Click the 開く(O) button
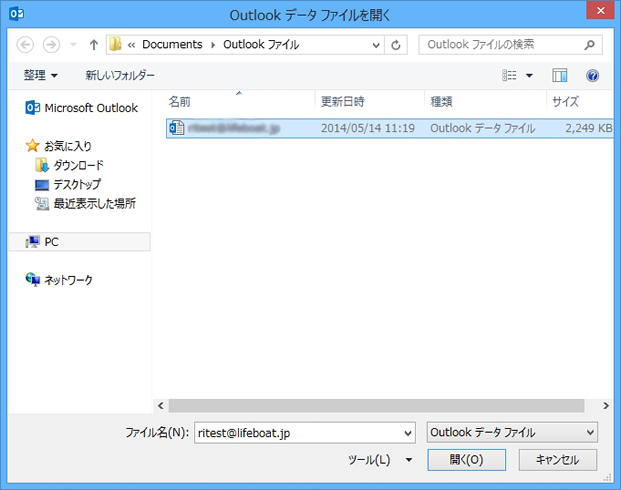The width and height of the screenshot is (621, 490). click(x=467, y=460)
